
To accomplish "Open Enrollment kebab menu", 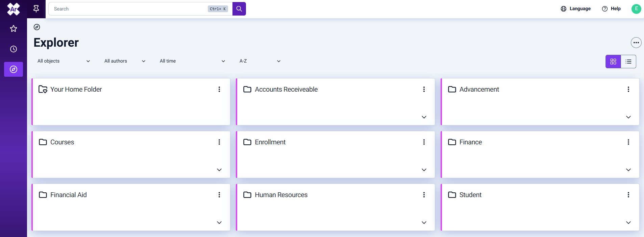I will coord(424,142).
